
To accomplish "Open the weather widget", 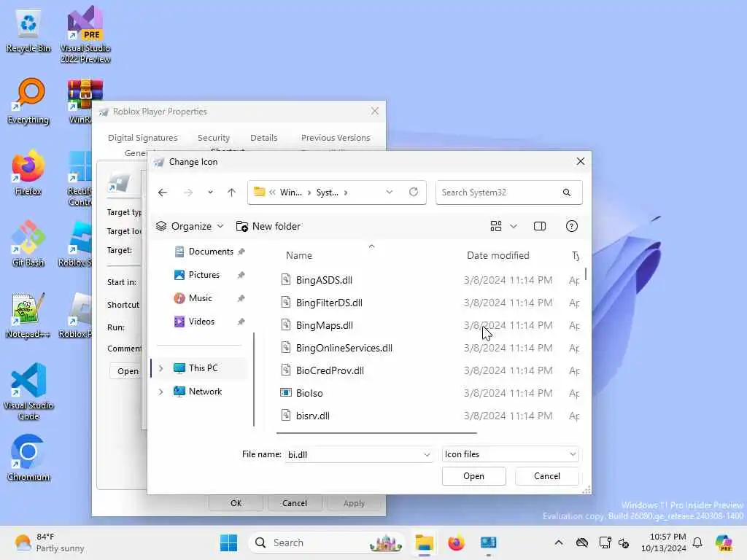I will click(49, 542).
